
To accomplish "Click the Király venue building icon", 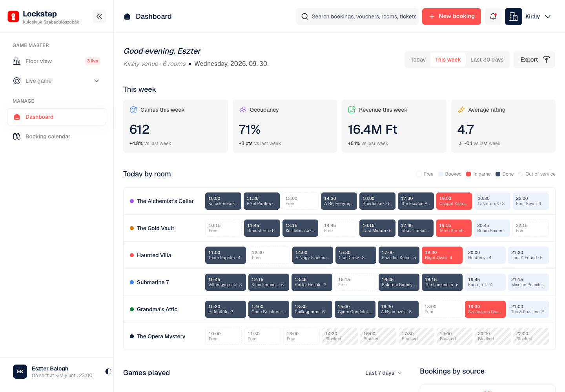I will point(514,16).
